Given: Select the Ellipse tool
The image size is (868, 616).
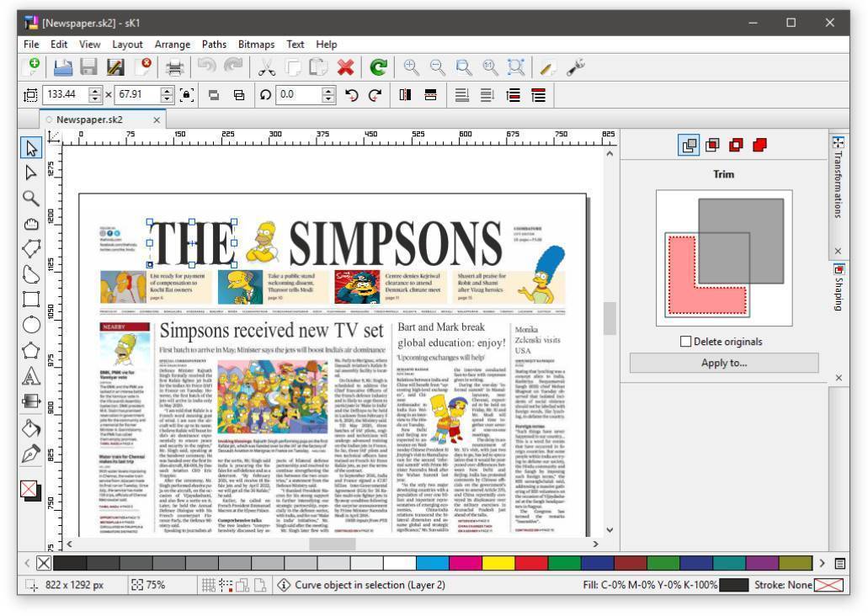Looking at the screenshot, I should pyautogui.click(x=31, y=325).
